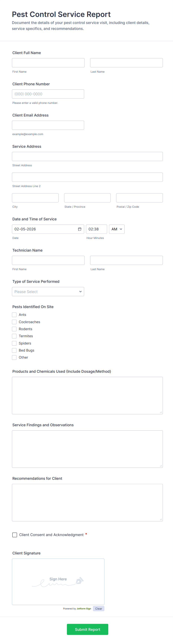
Task: Enable Client Consent and Acknowledgment checkbox
Action: click(x=15, y=535)
